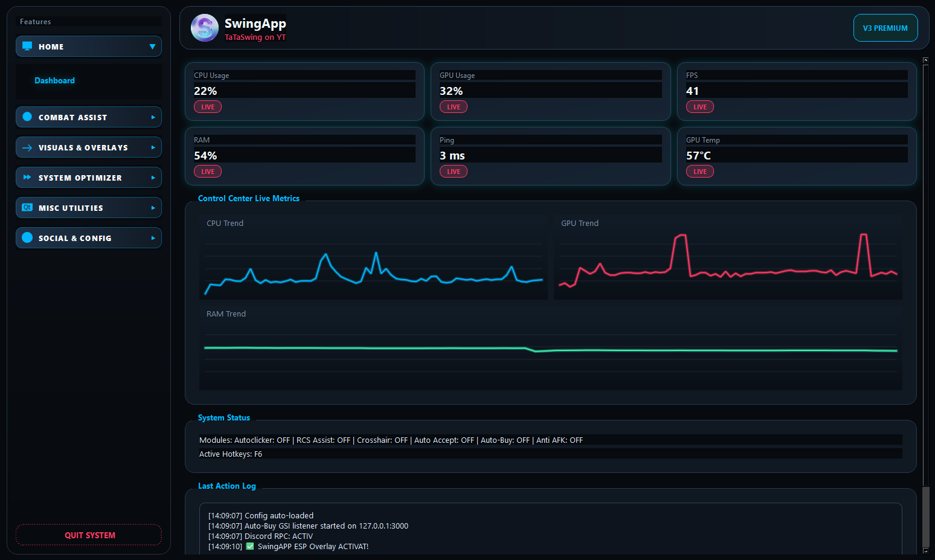Screen dimensions: 935x560
Task: Click the Social & Config circle icon
Action: point(27,237)
